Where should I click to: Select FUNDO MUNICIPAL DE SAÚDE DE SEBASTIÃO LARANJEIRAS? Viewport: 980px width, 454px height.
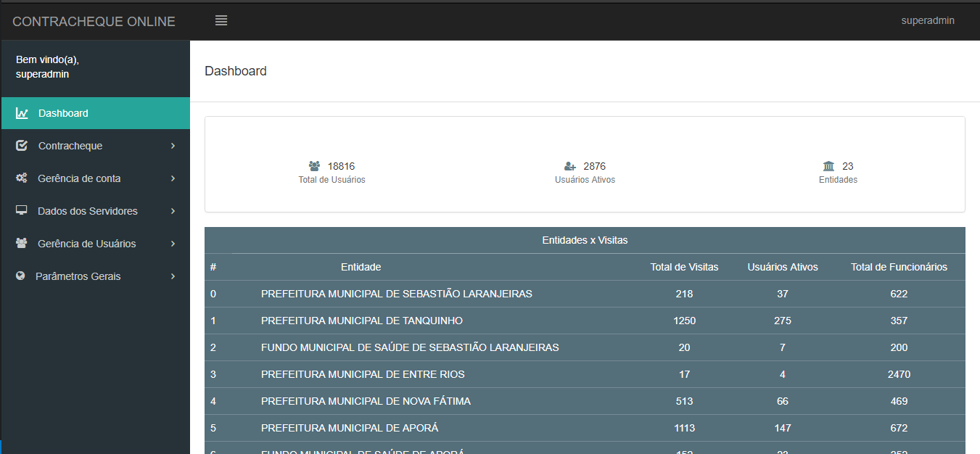(585, 347)
